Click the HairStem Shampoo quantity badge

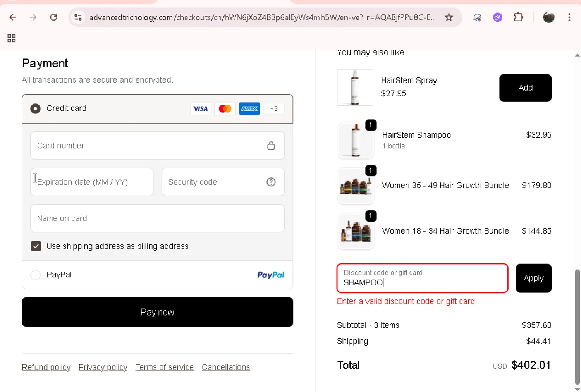pos(371,125)
